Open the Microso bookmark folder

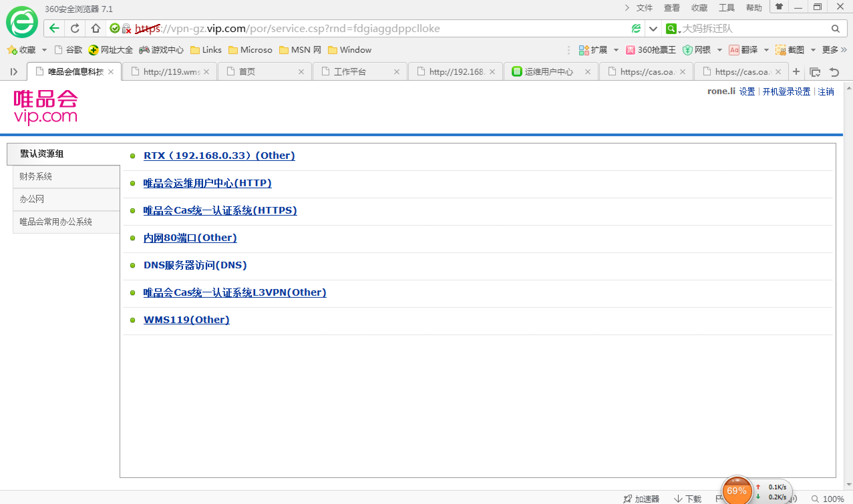tap(250, 50)
